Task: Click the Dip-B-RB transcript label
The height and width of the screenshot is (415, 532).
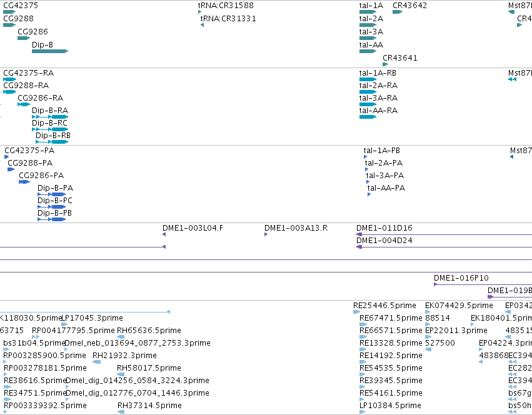Action: tap(53, 136)
